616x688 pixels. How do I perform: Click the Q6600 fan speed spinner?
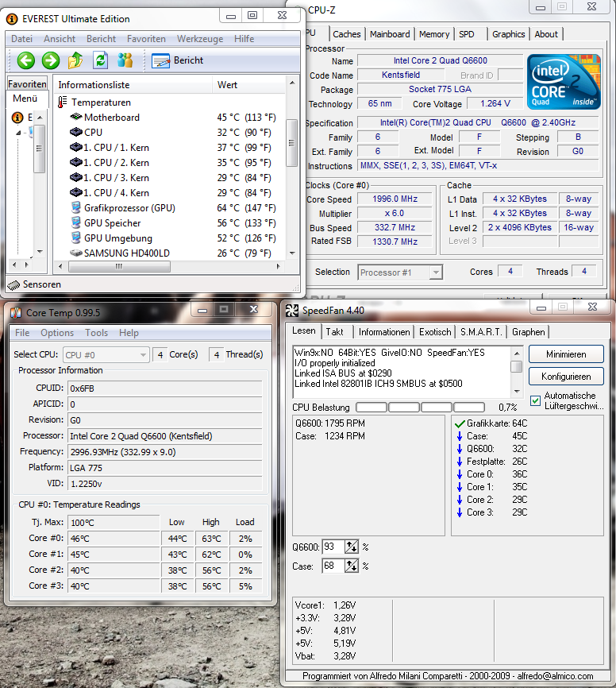tap(351, 547)
